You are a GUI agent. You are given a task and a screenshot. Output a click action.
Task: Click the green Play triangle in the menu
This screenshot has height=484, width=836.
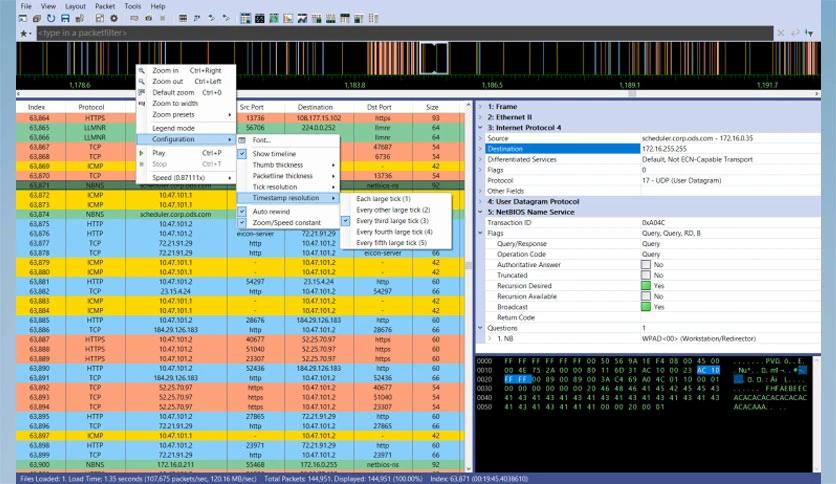click(141, 153)
